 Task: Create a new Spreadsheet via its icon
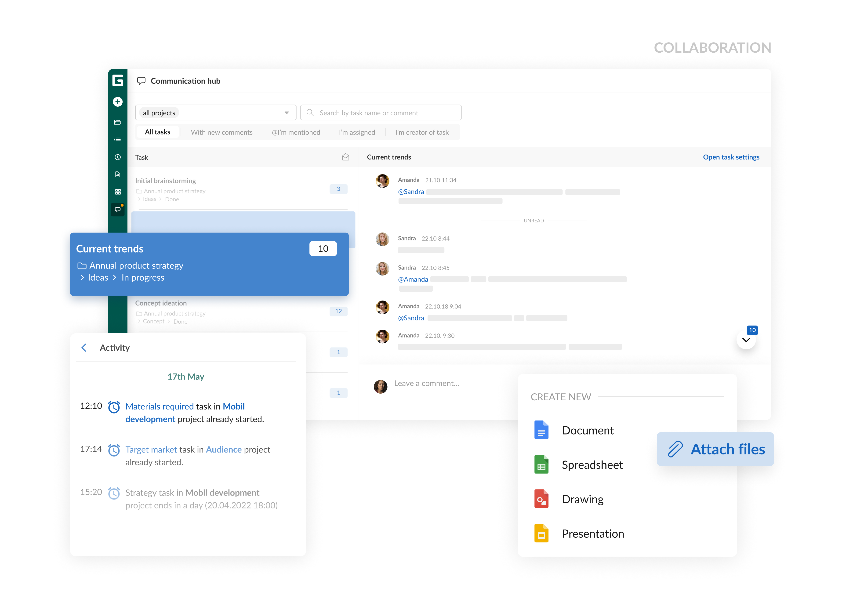tap(541, 464)
